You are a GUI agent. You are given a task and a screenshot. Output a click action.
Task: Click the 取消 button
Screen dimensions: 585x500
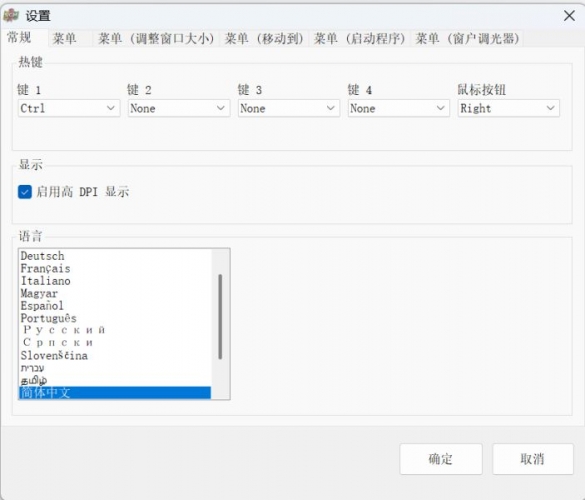tap(532, 459)
